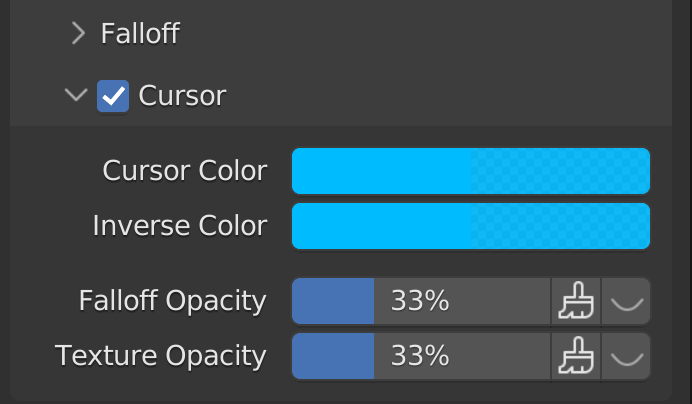Click the Texture Opacity slider field

tap(460, 356)
